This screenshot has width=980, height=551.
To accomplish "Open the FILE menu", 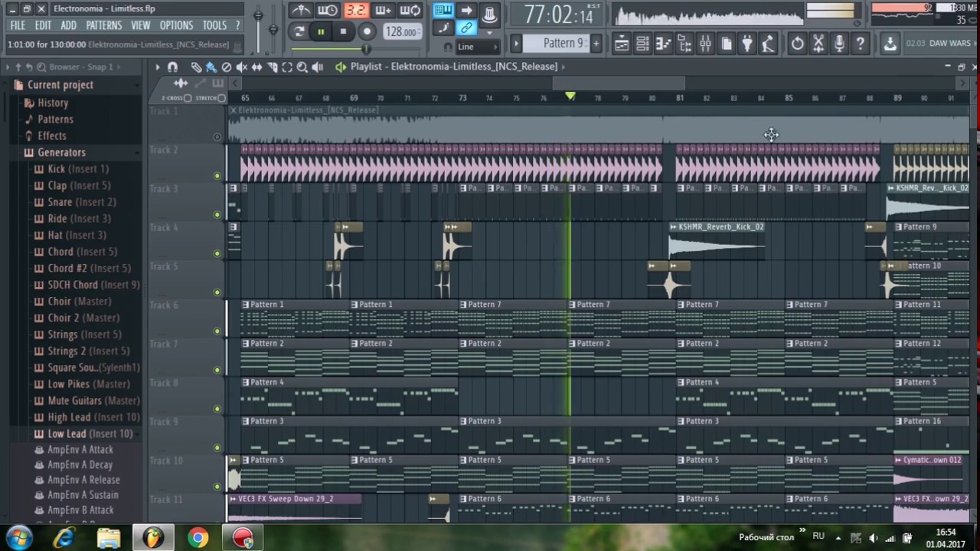I will 18,25.
